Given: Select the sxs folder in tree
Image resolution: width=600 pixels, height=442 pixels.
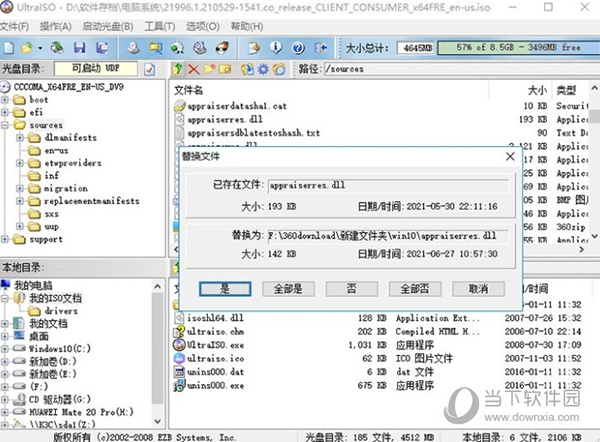Looking at the screenshot, I should point(52,214).
